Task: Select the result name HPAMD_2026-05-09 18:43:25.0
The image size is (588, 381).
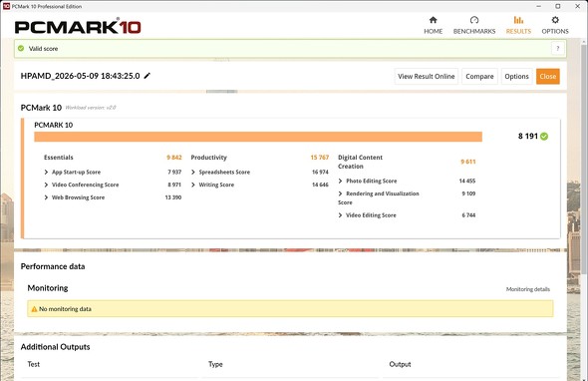Action: point(81,76)
